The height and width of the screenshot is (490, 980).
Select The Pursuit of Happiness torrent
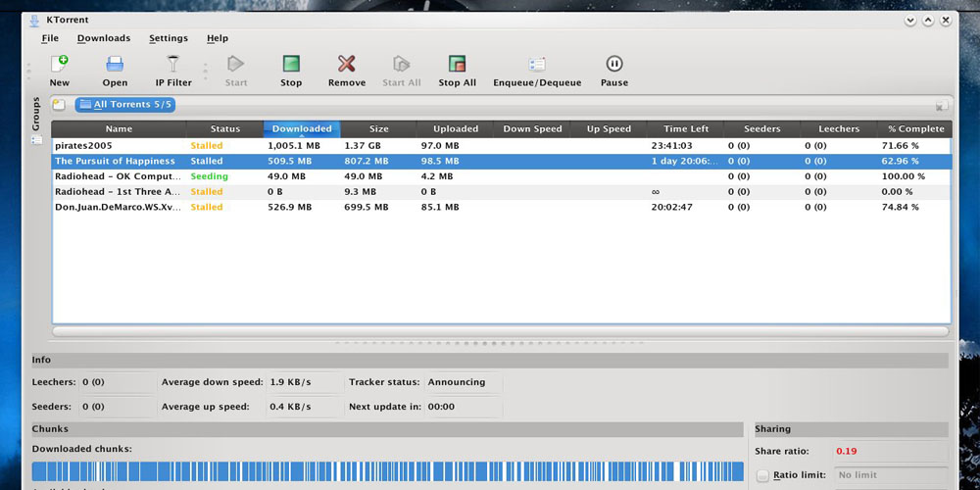pos(501,162)
